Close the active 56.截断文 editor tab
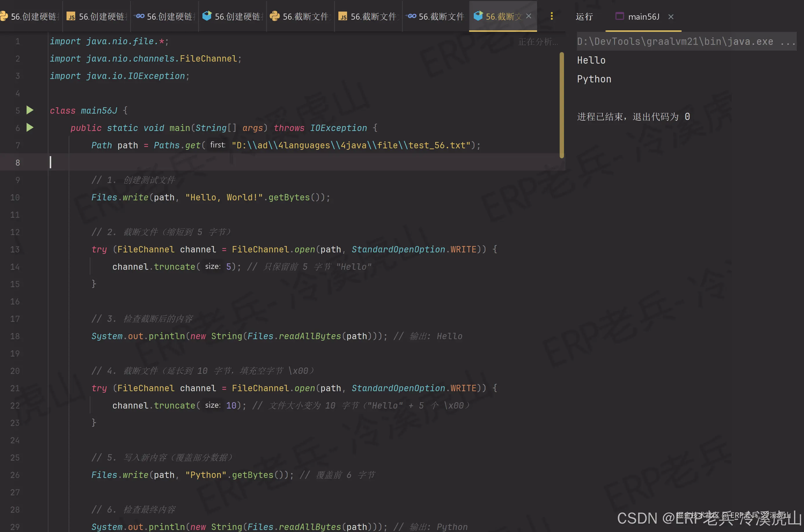Viewport: 804px width, 532px height. [528, 16]
